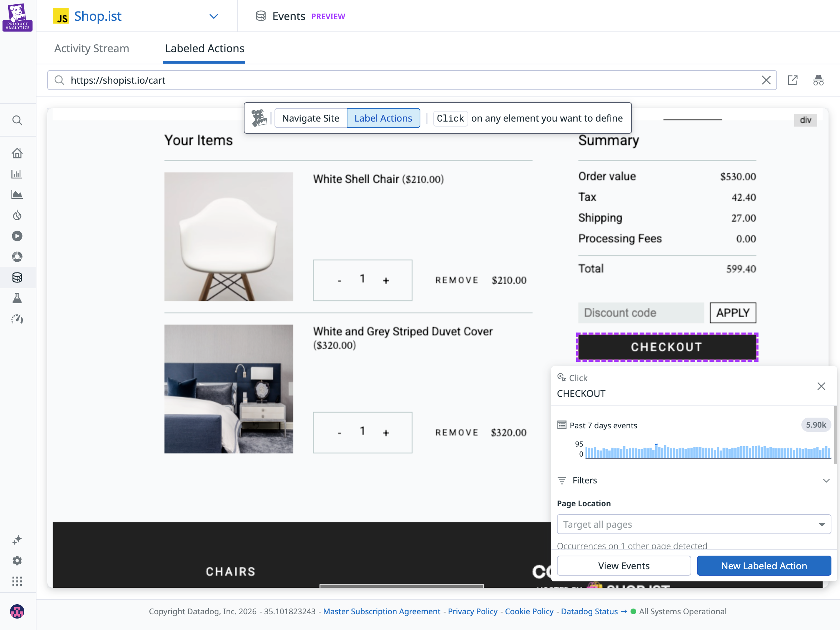Open the Labeled Actions tab
Viewport: 840px width, 630px height.
click(204, 48)
